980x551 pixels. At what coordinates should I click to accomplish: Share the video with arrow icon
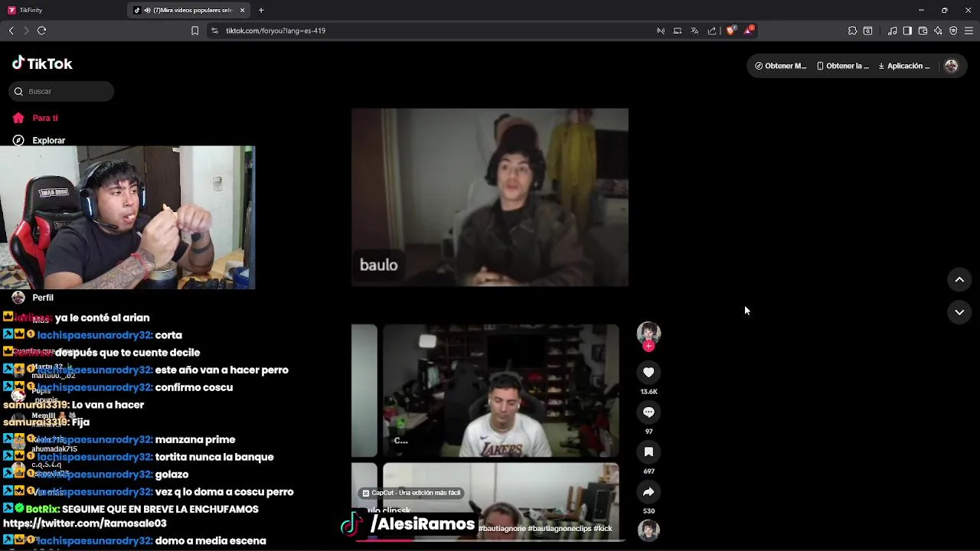click(648, 491)
